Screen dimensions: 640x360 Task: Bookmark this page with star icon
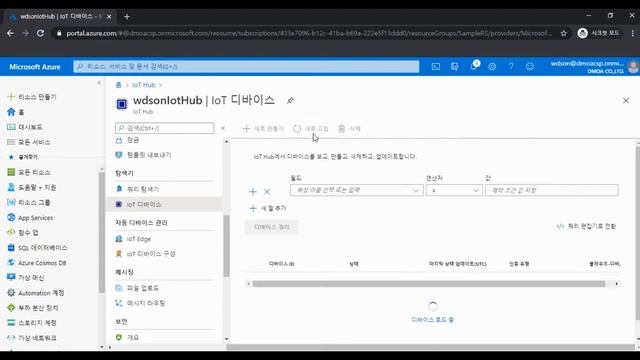[564, 33]
